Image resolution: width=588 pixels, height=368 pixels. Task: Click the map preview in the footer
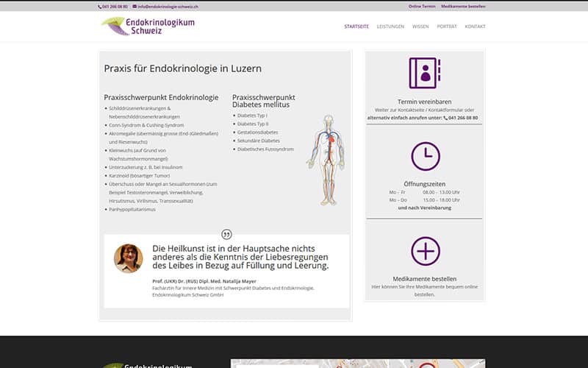(358, 364)
